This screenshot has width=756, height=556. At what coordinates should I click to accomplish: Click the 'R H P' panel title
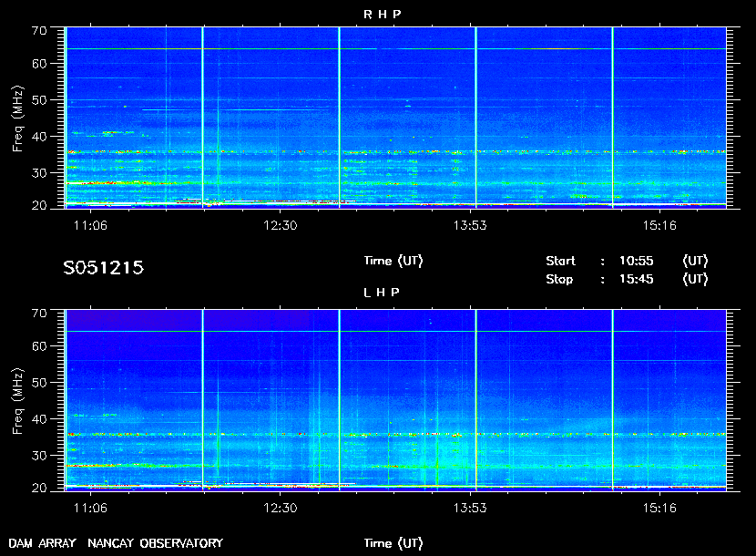pyautogui.click(x=382, y=15)
